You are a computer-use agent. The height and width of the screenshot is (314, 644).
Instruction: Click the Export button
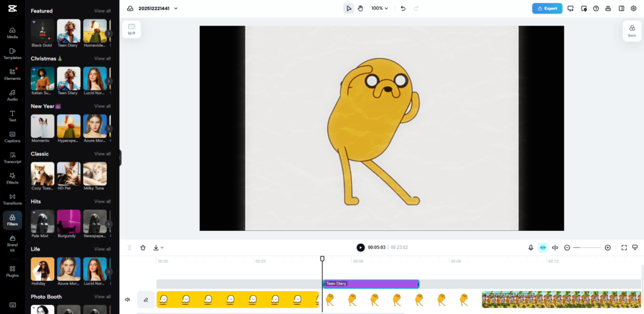click(x=547, y=8)
